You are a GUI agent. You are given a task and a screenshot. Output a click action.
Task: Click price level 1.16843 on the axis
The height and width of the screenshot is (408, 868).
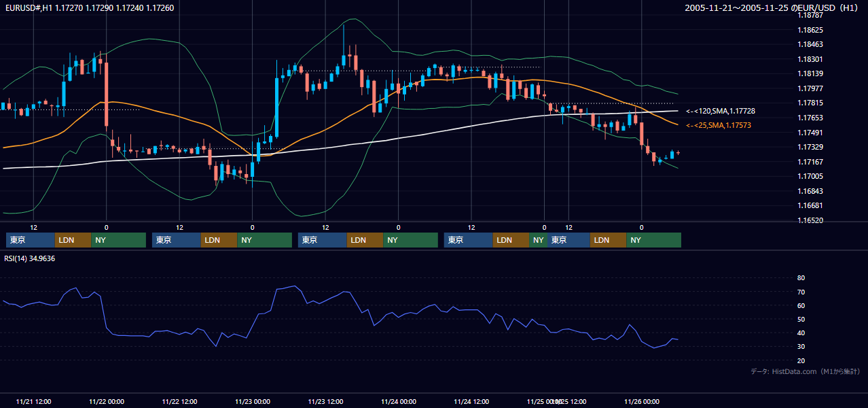point(811,192)
